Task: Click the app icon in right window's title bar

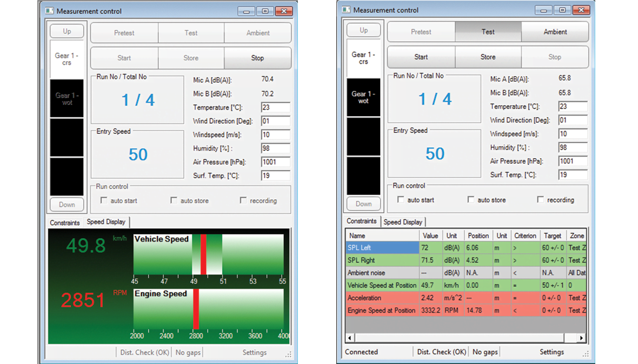Action: tap(346, 10)
